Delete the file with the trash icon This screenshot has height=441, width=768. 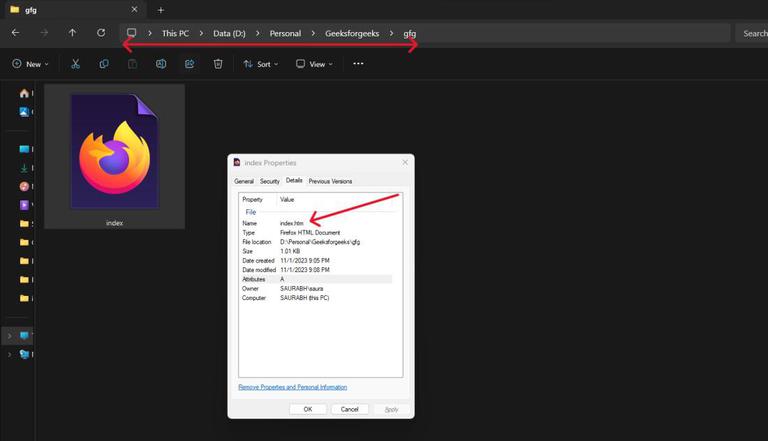tap(218, 64)
